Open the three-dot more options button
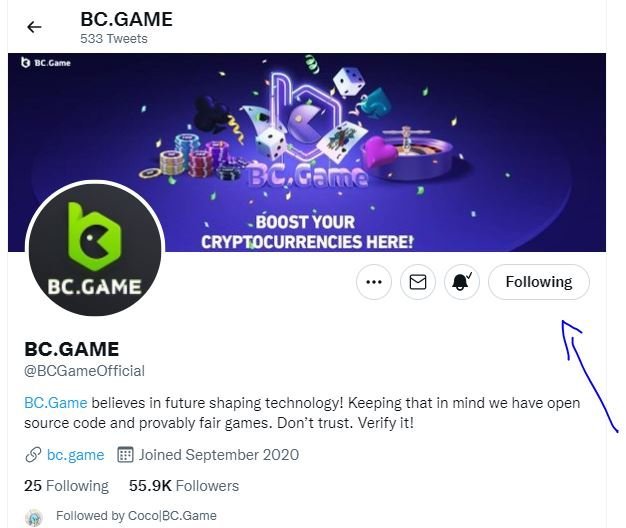The height and width of the screenshot is (528, 626). coord(374,282)
